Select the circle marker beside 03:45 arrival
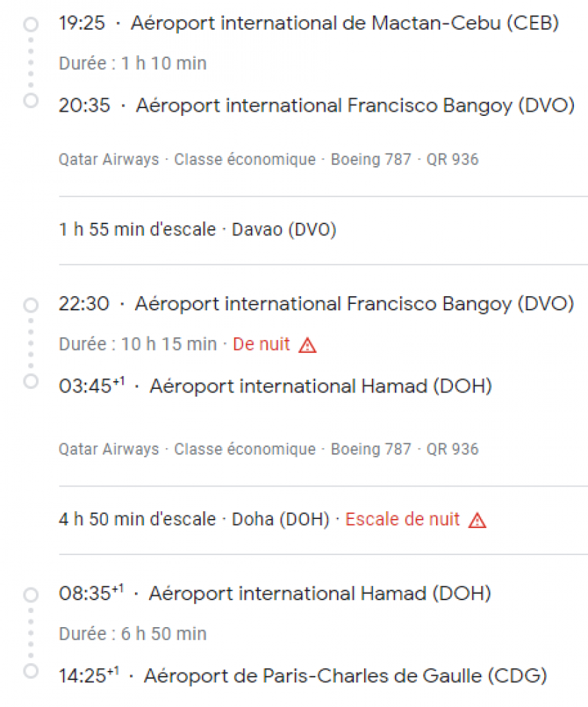 tap(30, 381)
